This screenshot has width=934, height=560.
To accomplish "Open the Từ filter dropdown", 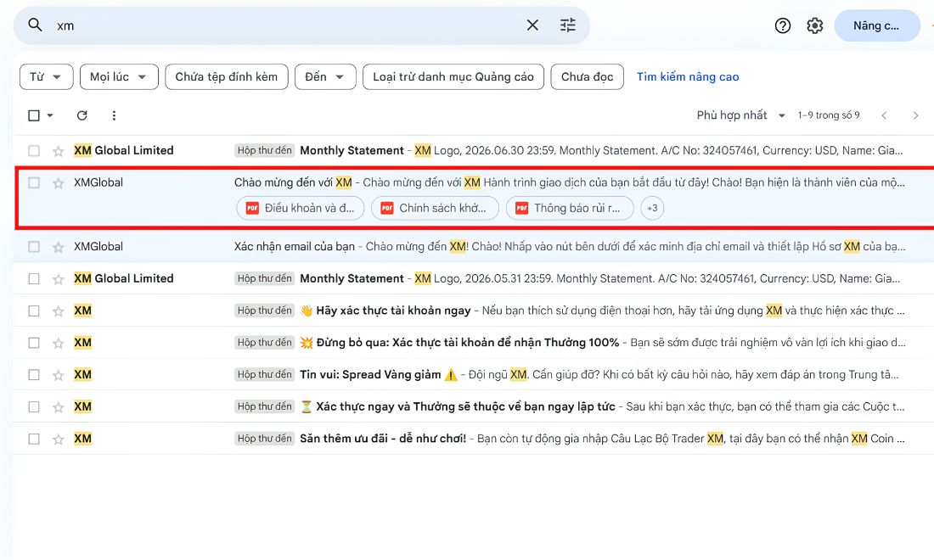I will pyautogui.click(x=46, y=76).
